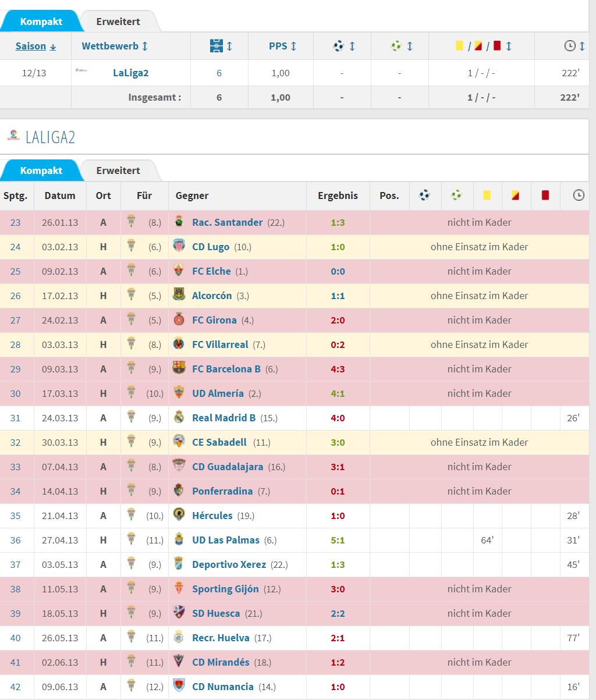The width and height of the screenshot is (596, 700).
Task: Click Deportivo Xerez crest icon
Action: tap(179, 564)
